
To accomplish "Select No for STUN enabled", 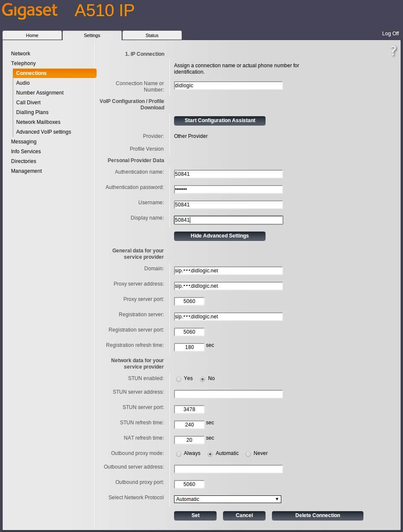I will pyautogui.click(x=203, y=379).
